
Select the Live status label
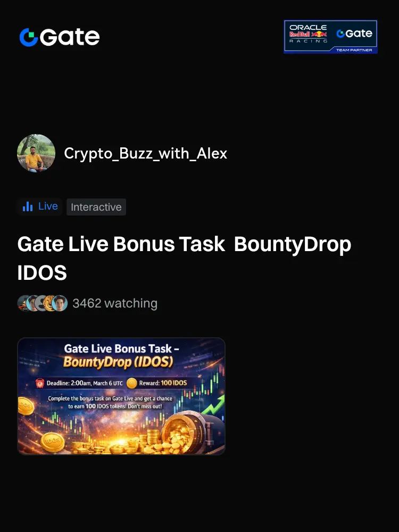click(x=48, y=206)
